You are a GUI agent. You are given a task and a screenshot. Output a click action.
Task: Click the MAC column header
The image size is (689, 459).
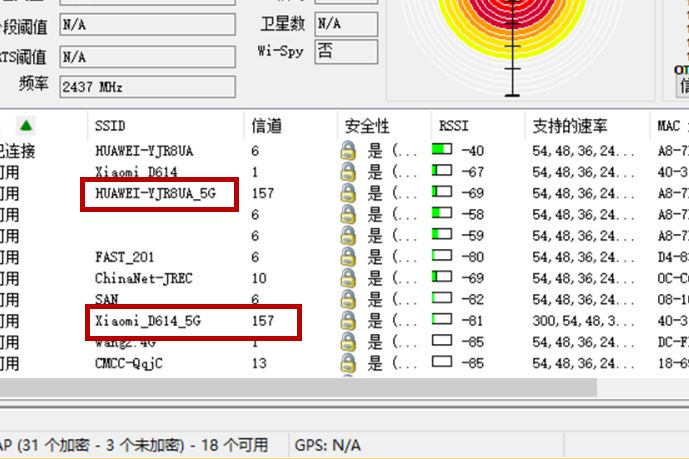point(669,126)
